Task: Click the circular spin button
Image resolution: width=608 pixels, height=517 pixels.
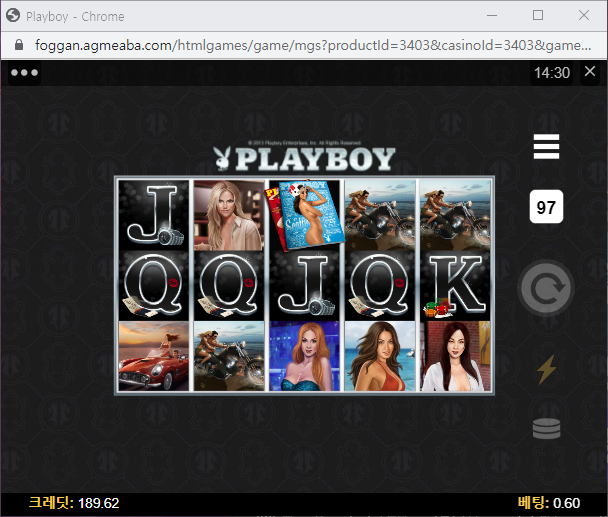Action: [546, 288]
